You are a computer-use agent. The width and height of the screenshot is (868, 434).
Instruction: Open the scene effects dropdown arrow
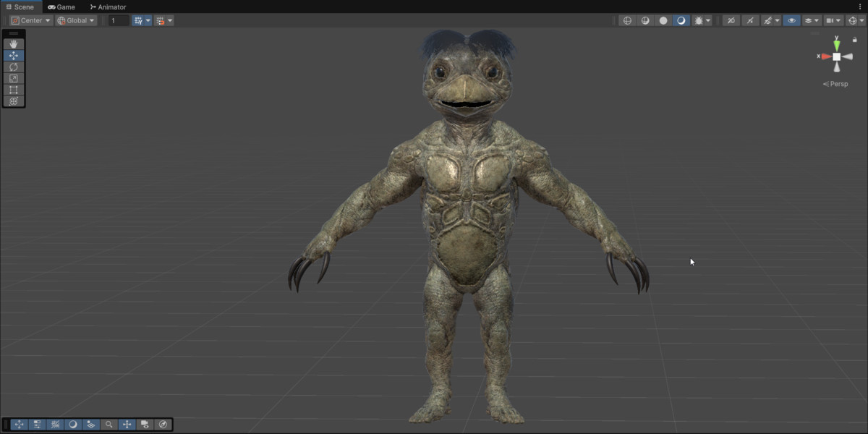pyautogui.click(x=777, y=20)
